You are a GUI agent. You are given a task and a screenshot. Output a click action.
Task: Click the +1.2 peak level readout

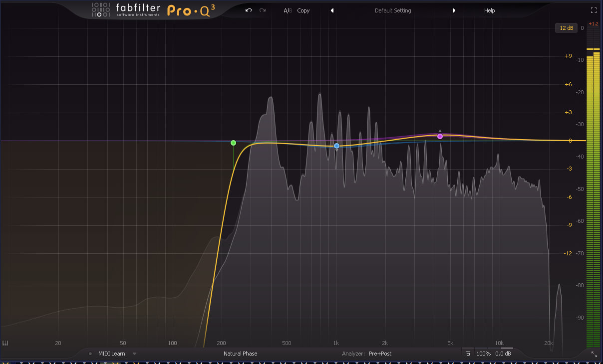593,23
